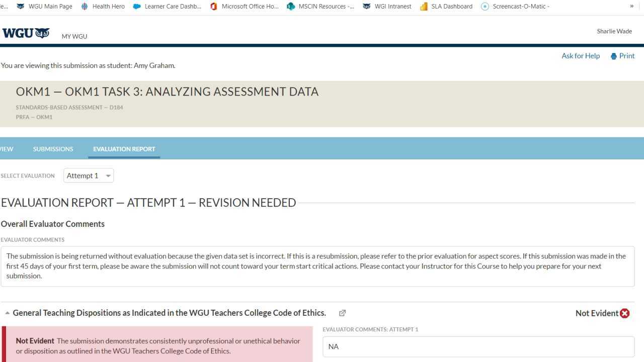Click the WGU owl logo

point(26,34)
